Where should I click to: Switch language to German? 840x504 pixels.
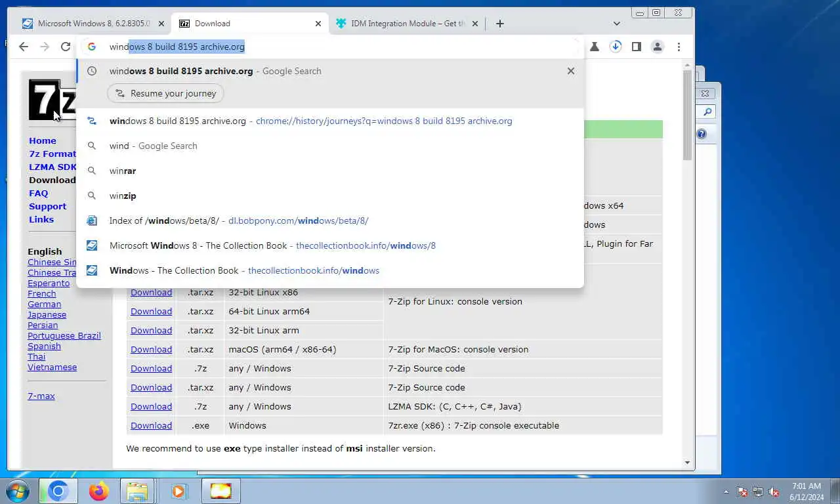point(44,304)
